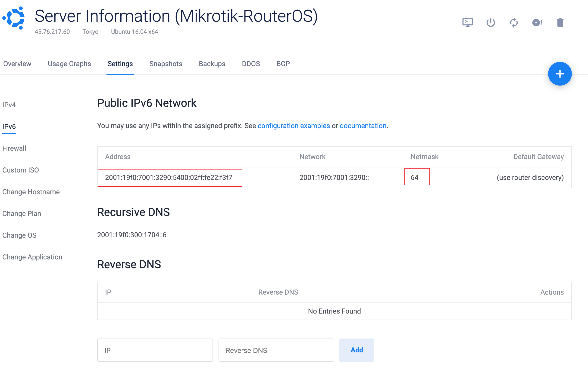Click the netmask value 64
588x382 pixels.
(x=414, y=178)
